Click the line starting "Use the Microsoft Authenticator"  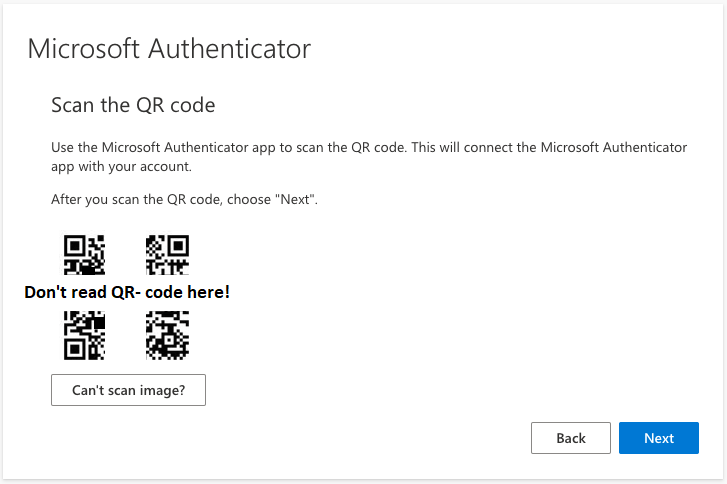point(369,148)
